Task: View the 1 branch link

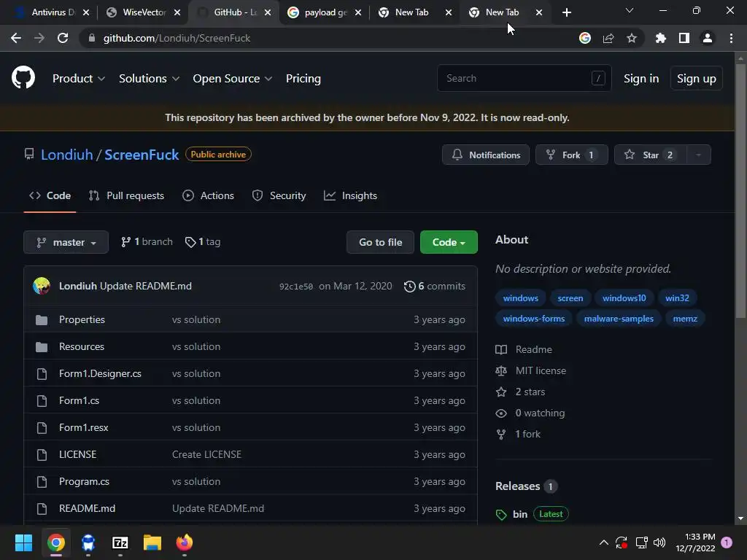Action: (x=147, y=242)
